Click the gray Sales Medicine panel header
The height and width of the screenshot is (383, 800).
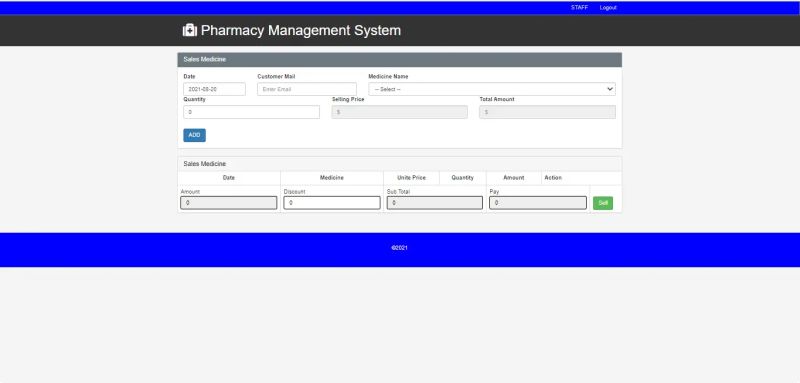(399, 60)
